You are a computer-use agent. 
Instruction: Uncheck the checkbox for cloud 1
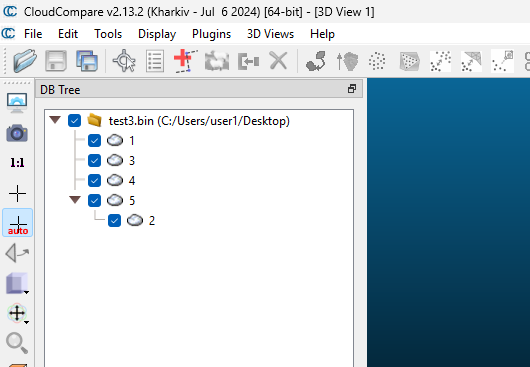click(x=94, y=141)
